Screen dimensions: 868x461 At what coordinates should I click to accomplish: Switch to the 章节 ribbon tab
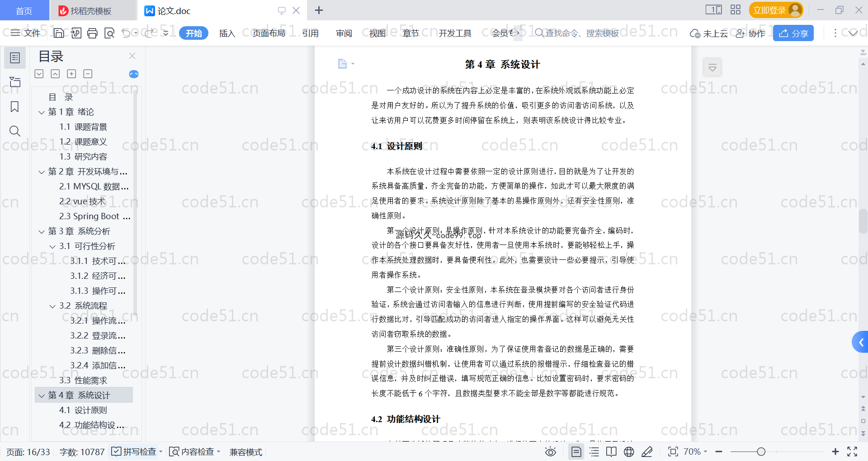click(x=411, y=33)
